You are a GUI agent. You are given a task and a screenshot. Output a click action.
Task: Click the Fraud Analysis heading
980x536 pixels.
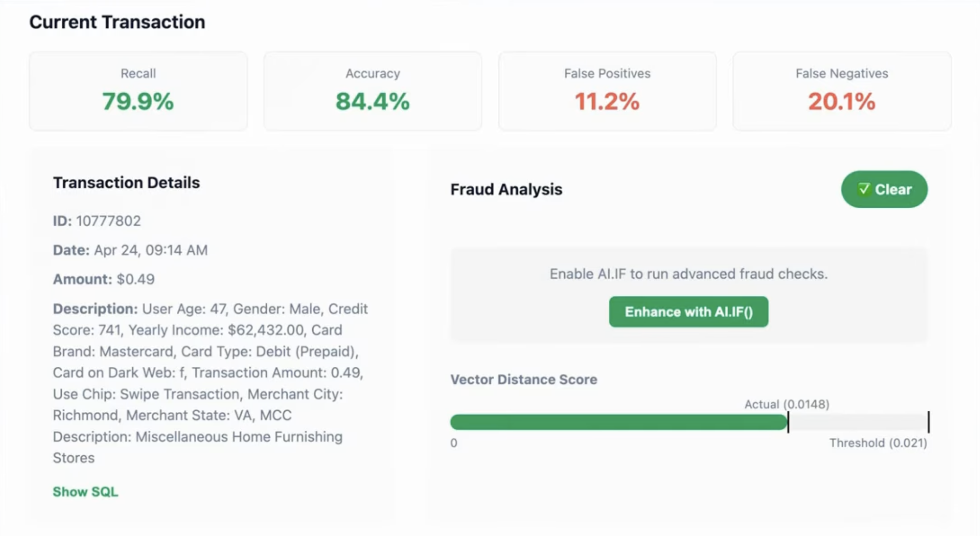pyautogui.click(x=506, y=189)
